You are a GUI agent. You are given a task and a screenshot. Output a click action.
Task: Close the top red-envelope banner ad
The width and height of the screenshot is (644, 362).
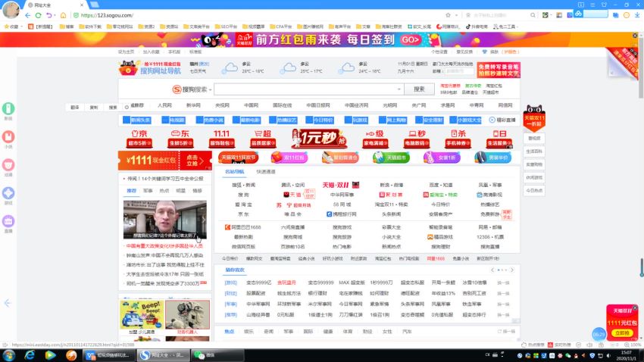635,36
